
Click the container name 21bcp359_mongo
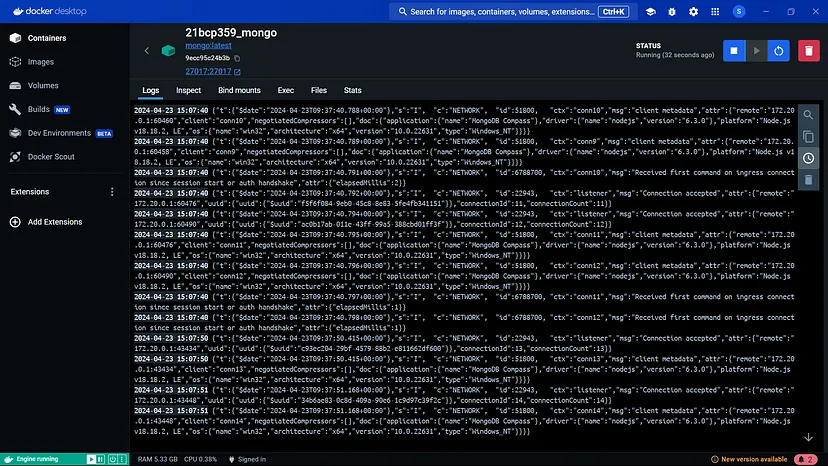231,32
